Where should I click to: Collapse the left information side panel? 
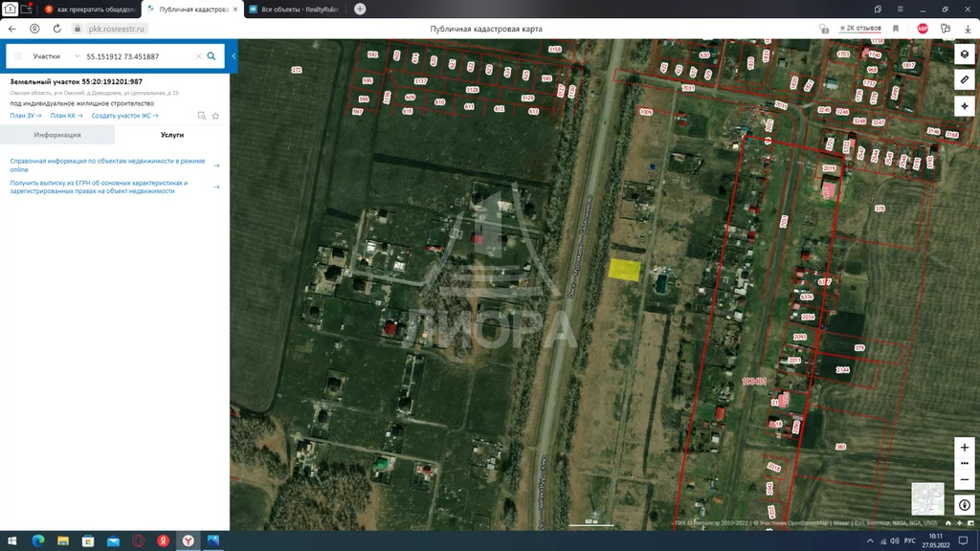click(234, 56)
